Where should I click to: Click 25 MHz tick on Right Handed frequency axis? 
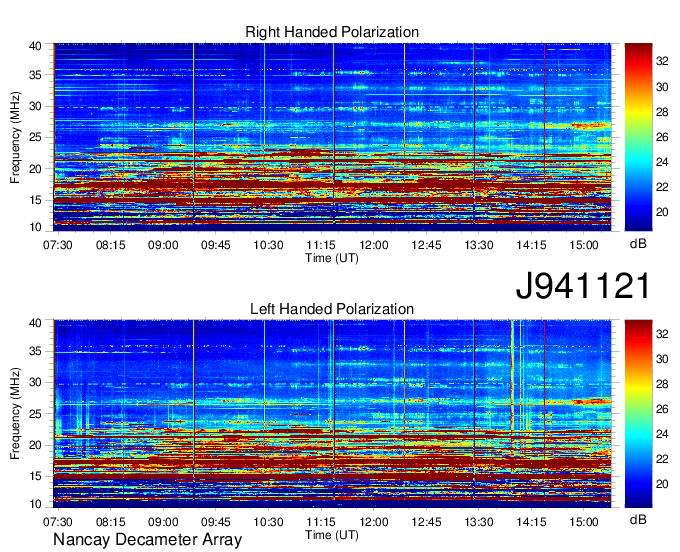(x=36, y=137)
